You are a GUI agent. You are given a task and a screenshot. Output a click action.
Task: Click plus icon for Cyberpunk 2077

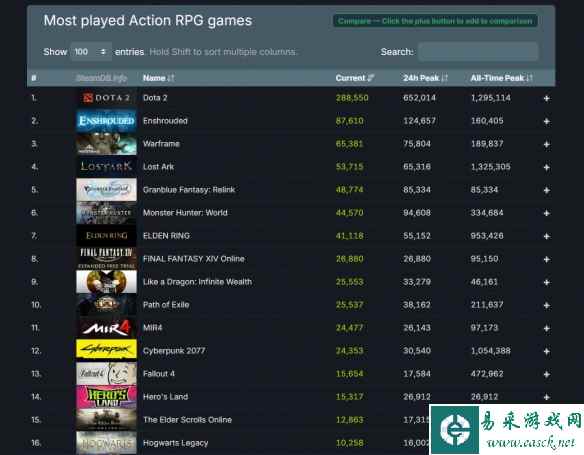(x=546, y=351)
